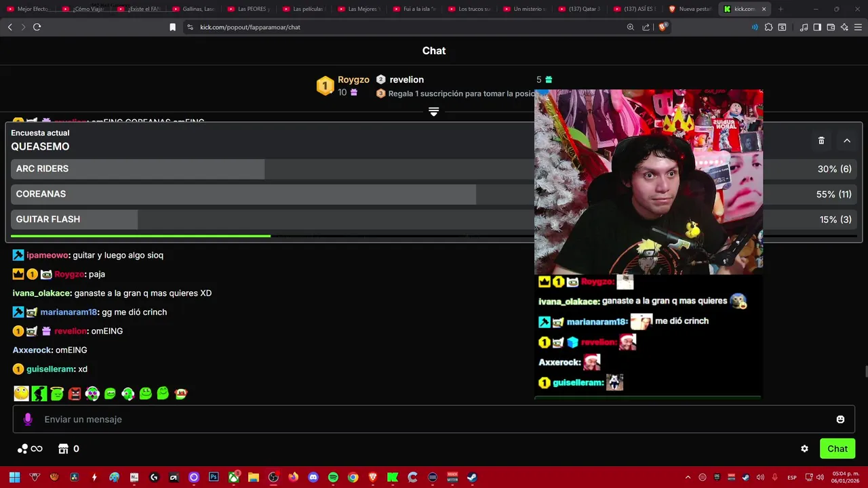Open chat settings gear icon
This screenshot has width=868, height=488.
point(804,449)
